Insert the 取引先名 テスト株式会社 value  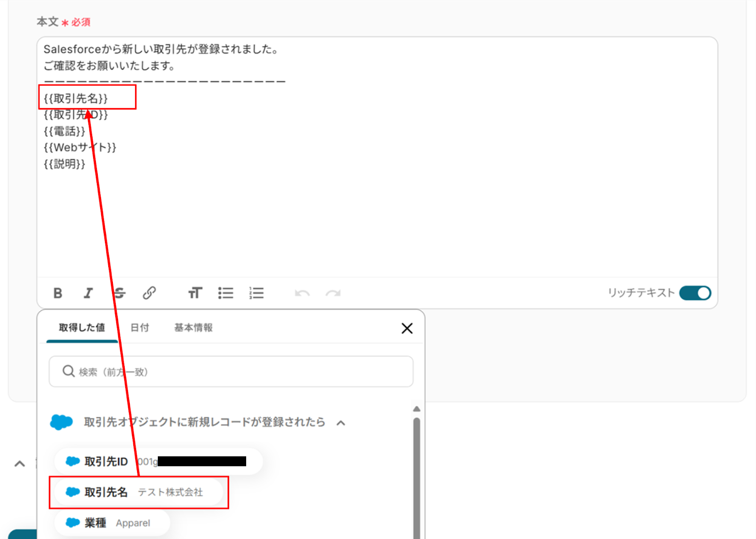(x=139, y=492)
